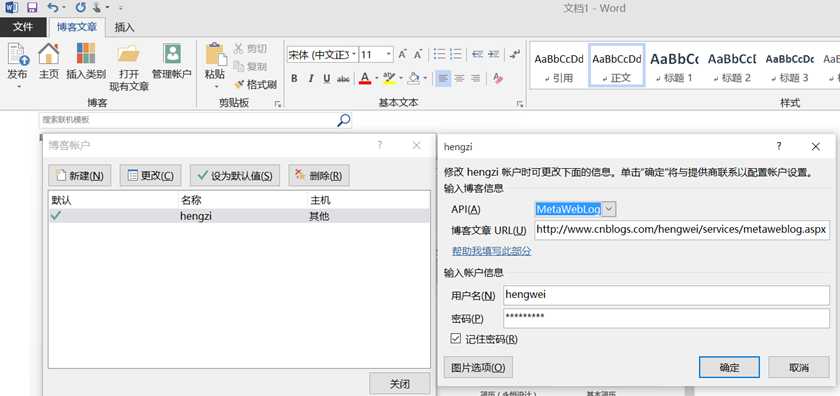This screenshot has width=840, height=396.
Task: Apply the 标题 2 heading style
Action: click(732, 66)
